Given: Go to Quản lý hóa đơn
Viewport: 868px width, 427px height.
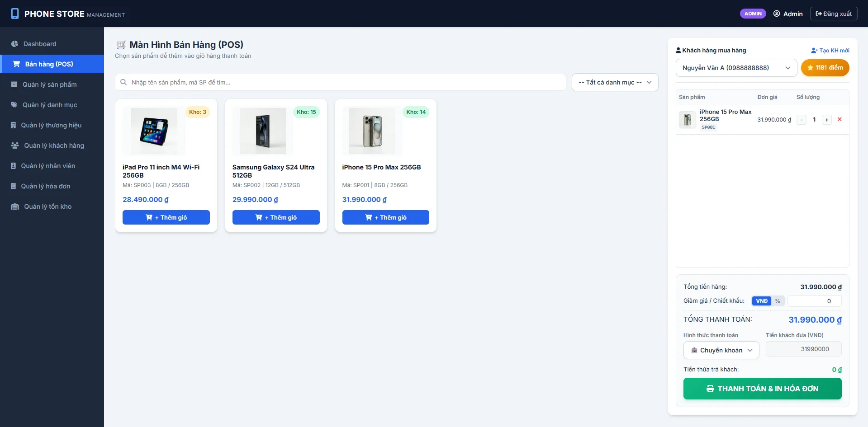Looking at the screenshot, I should 52,186.
